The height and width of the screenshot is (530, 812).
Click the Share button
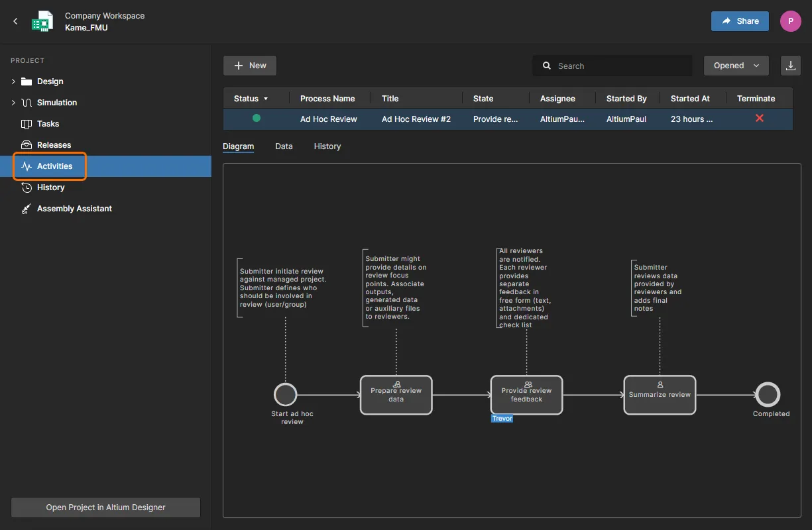click(740, 21)
